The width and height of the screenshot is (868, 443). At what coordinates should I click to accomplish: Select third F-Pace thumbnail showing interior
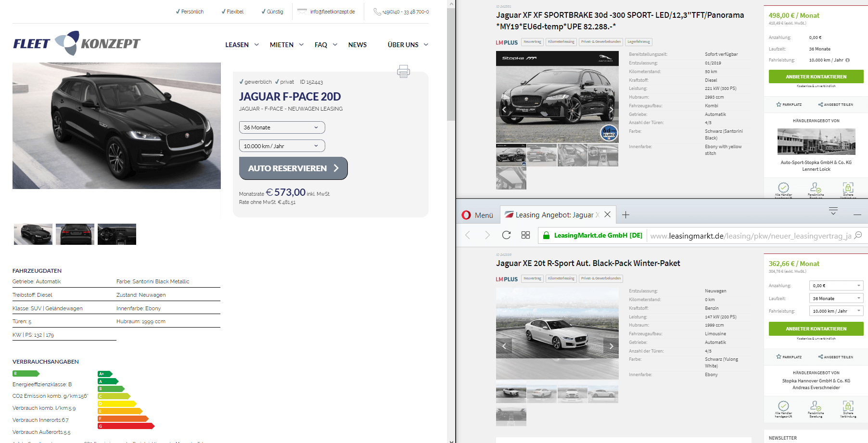click(x=117, y=234)
